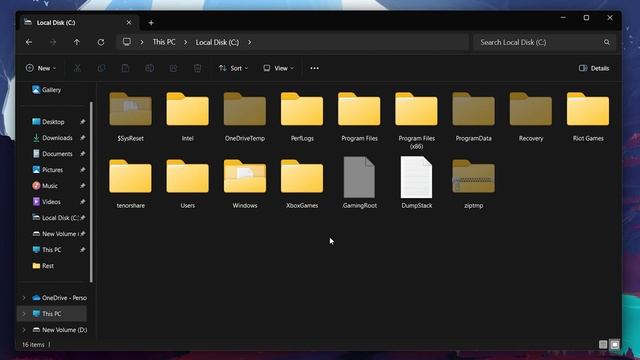640x360 pixels.
Task: Click the navigation pane scrollbar
Action: (91, 192)
